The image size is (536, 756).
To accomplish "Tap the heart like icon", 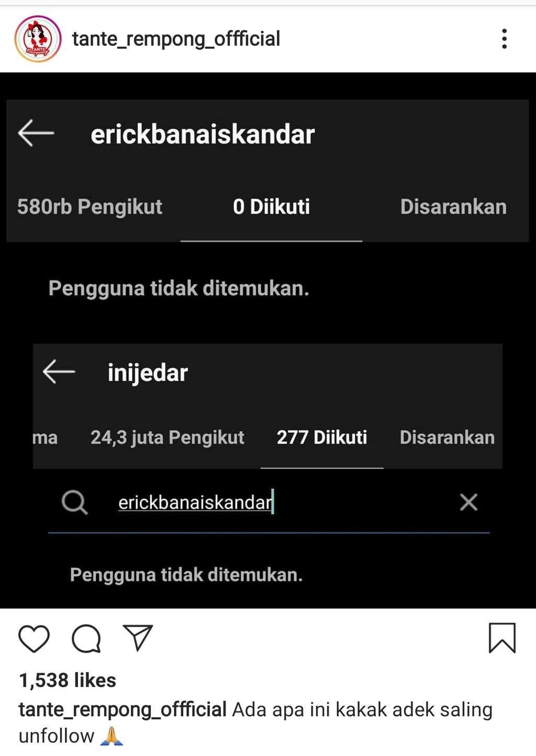I will [34, 638].
